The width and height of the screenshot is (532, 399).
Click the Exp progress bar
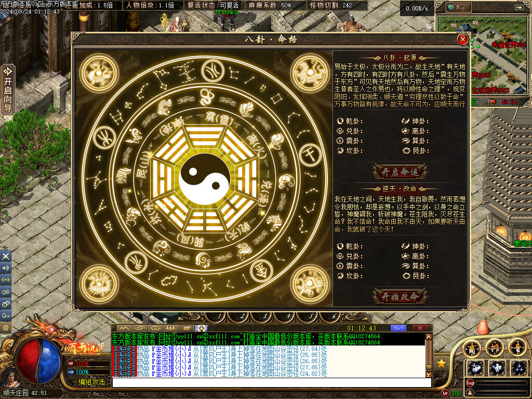[502, 383]
